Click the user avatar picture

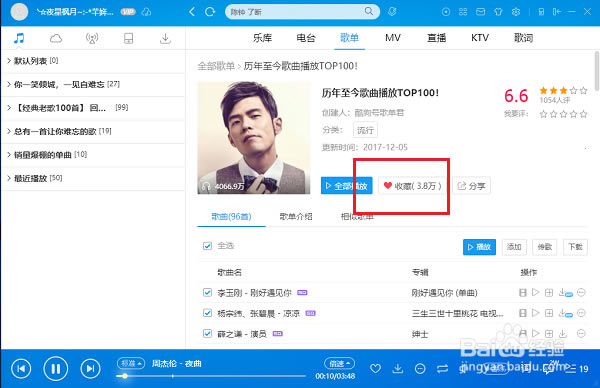pyautogui.click(x=19, y=12)
